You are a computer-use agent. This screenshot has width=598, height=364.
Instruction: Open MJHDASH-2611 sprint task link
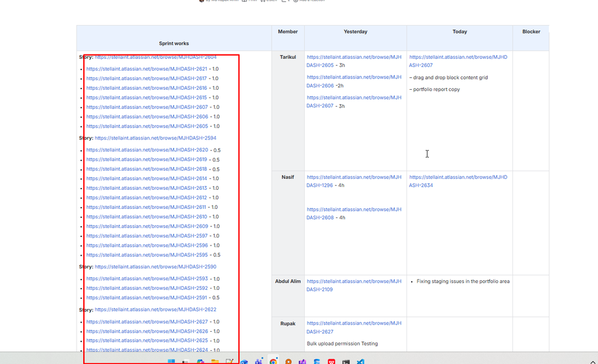click(146, 207)
